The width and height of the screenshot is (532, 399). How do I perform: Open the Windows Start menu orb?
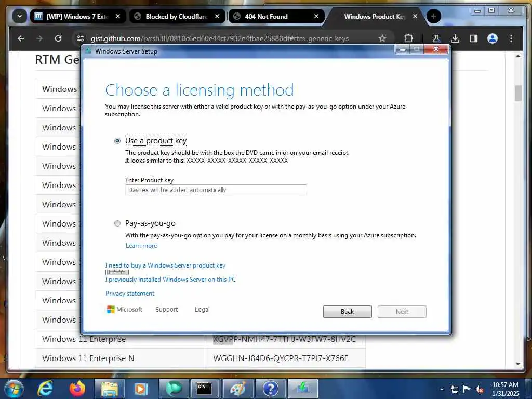pos(13,389)
